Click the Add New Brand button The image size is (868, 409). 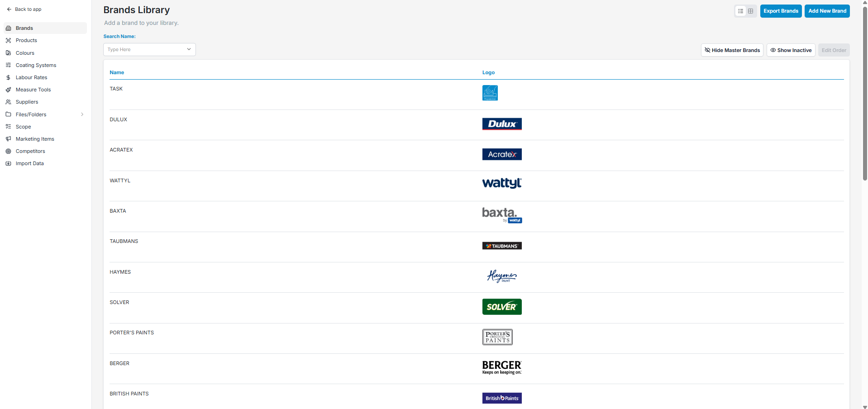(x=827, y=11)
